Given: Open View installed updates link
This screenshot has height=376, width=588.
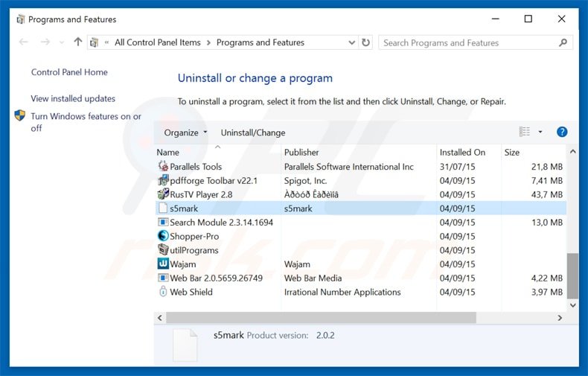Looking at the screenshot, I should (x=73, y=98).
